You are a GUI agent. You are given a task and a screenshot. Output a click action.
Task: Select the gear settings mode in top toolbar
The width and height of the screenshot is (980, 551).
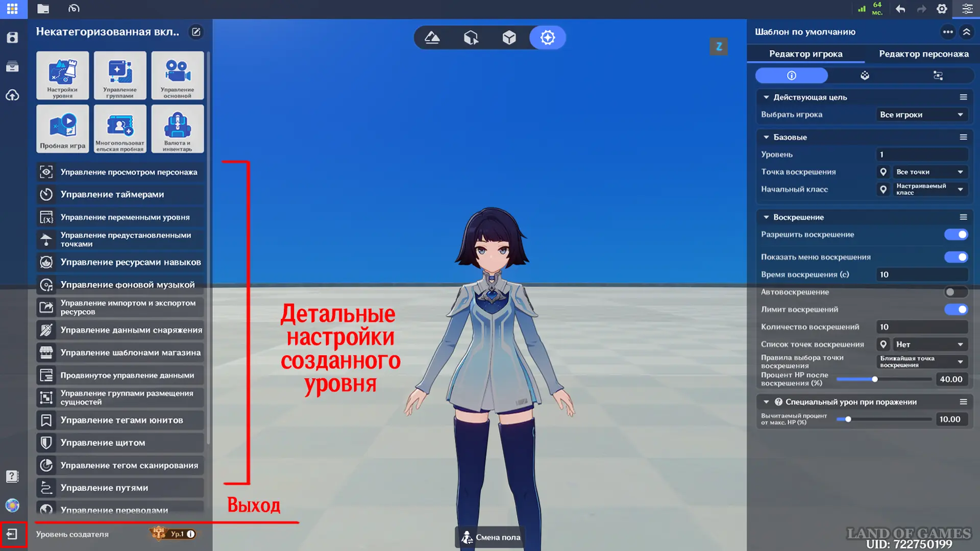[x=547, y=37]
